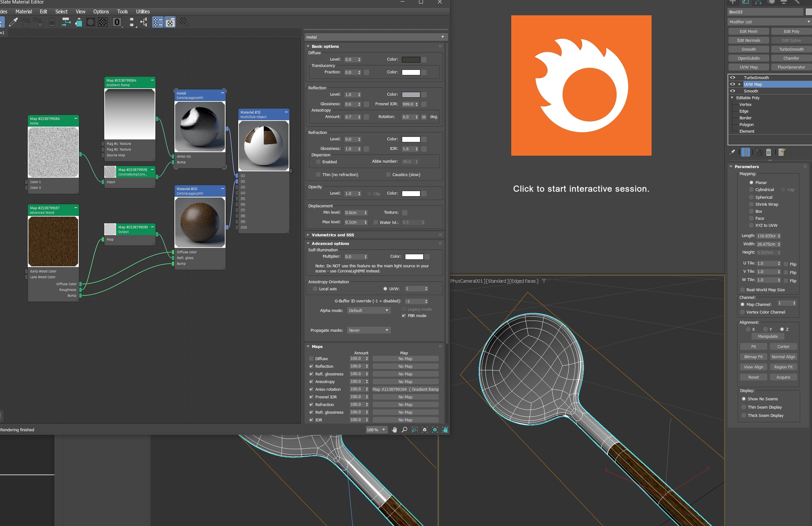Select the Pan hand tool in Slate navigation

click(x=395, y=430)
